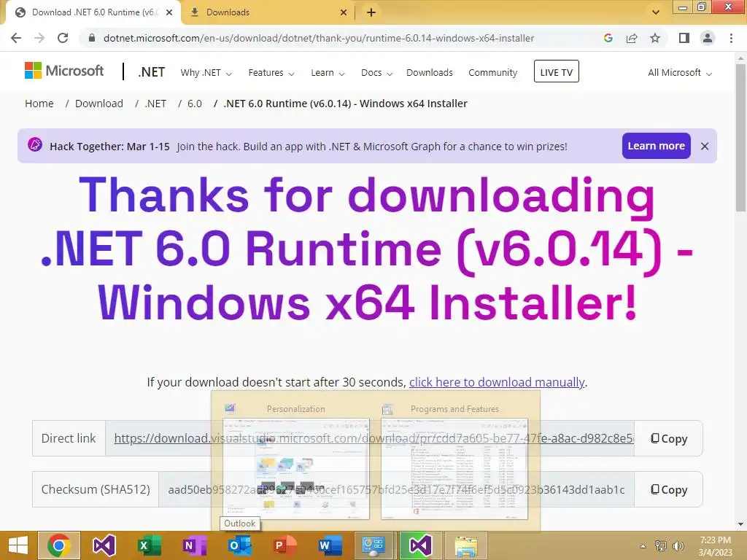Go back using the browser back arrow
The height and width of the screenshot is (560, 747).
point(16,38)
